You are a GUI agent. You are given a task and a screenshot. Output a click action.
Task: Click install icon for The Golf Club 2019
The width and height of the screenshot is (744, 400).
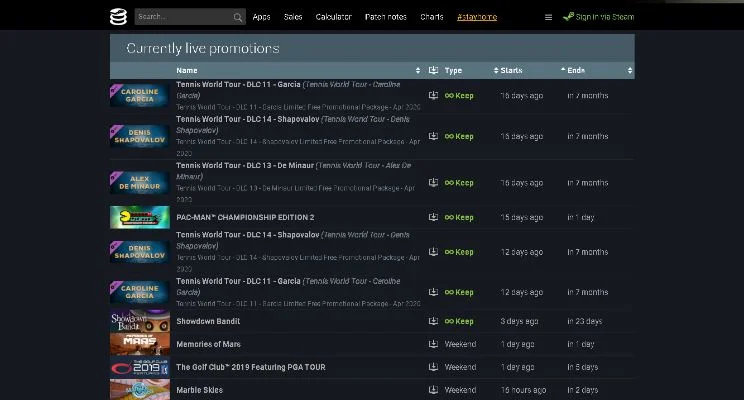pyautogui.click(x=433, y=367)
